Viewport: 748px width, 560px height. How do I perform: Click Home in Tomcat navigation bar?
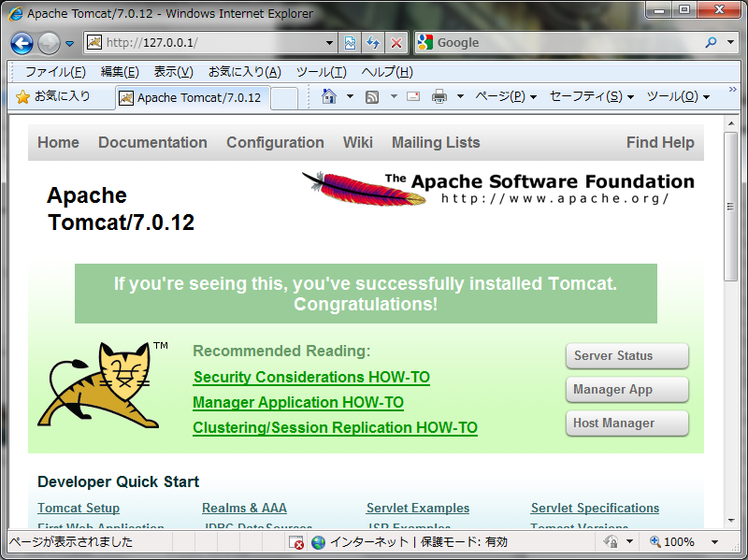click(58, 143)
